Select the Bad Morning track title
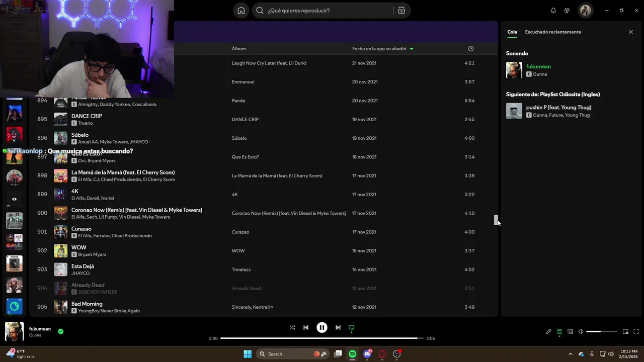Image resolution: width=644 pixels, height=362 pixels. pos(87,304)
